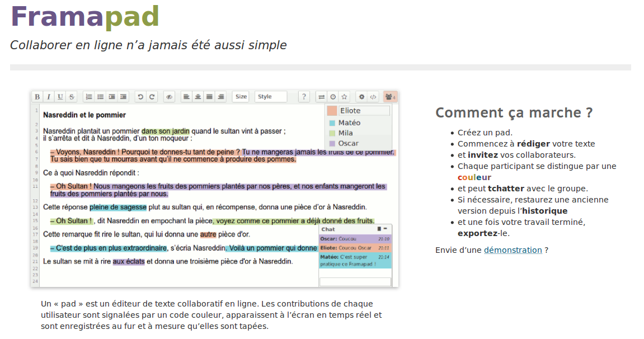Screen dimensions: 644x339
Task: Clear authorship colors with the eye icon
Action: pos(169,97)
